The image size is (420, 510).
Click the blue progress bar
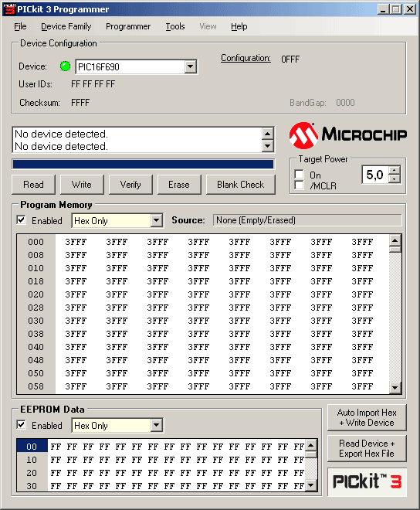click(143, 165)
